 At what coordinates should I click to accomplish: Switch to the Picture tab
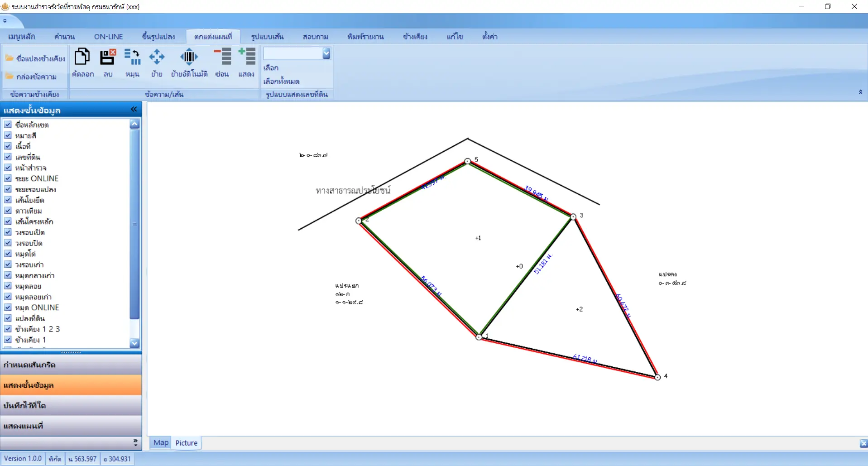pyautogui.click(x=186, y=443)
